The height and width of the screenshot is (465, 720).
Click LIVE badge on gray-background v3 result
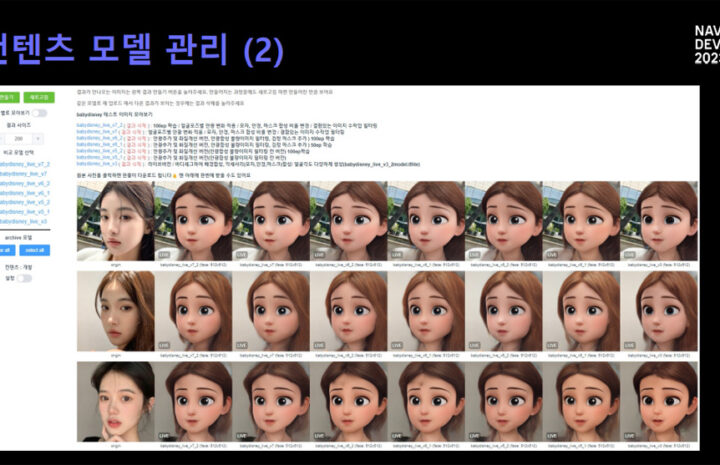630,435
